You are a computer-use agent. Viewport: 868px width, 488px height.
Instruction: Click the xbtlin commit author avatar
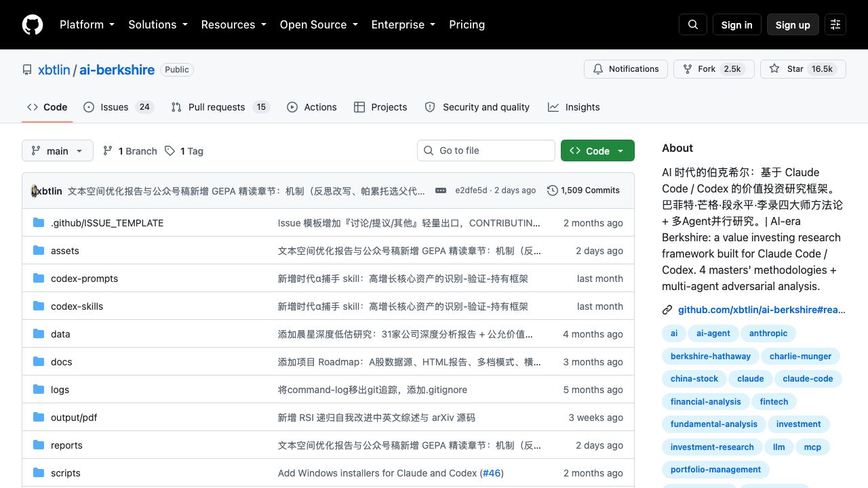coord(35,190)
